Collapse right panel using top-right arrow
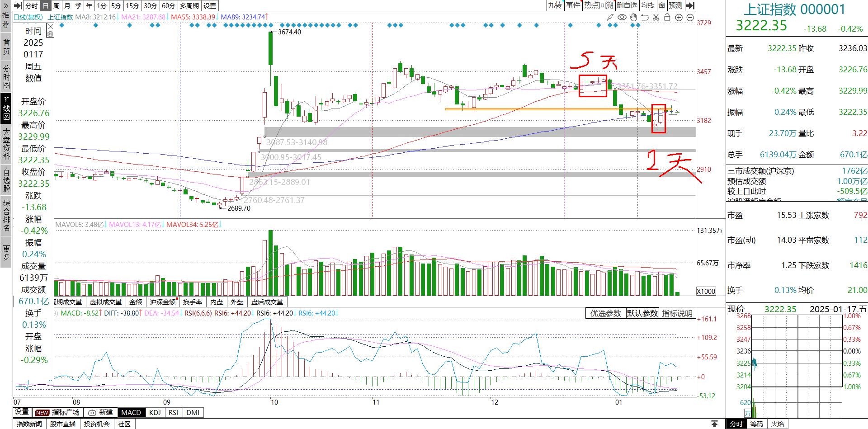 [x=690, y=5]
